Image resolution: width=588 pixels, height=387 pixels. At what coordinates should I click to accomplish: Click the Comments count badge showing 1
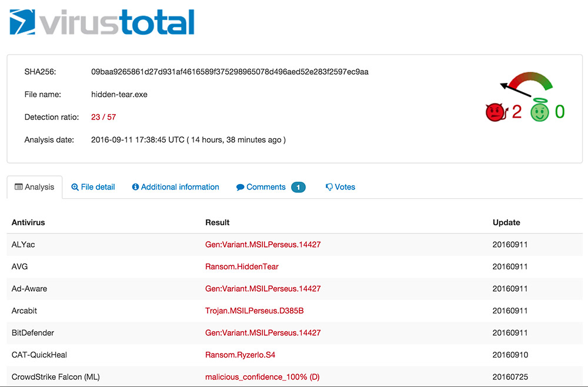coord(298,187)
